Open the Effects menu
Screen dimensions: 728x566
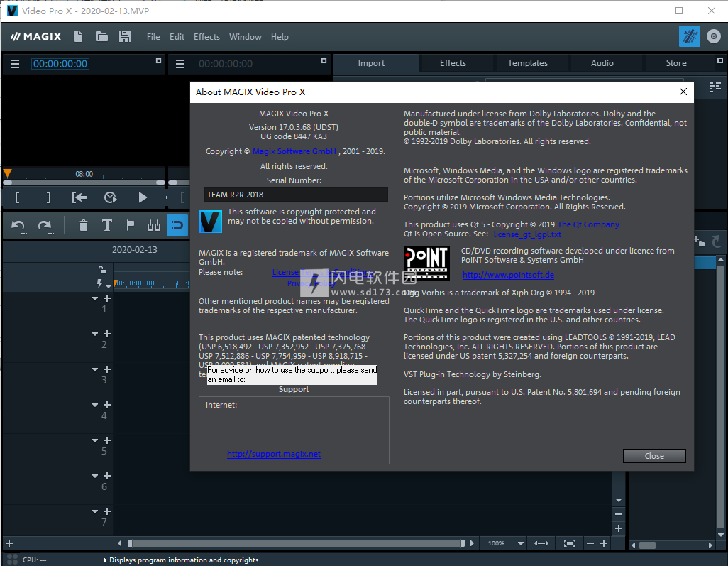(206, 37)
